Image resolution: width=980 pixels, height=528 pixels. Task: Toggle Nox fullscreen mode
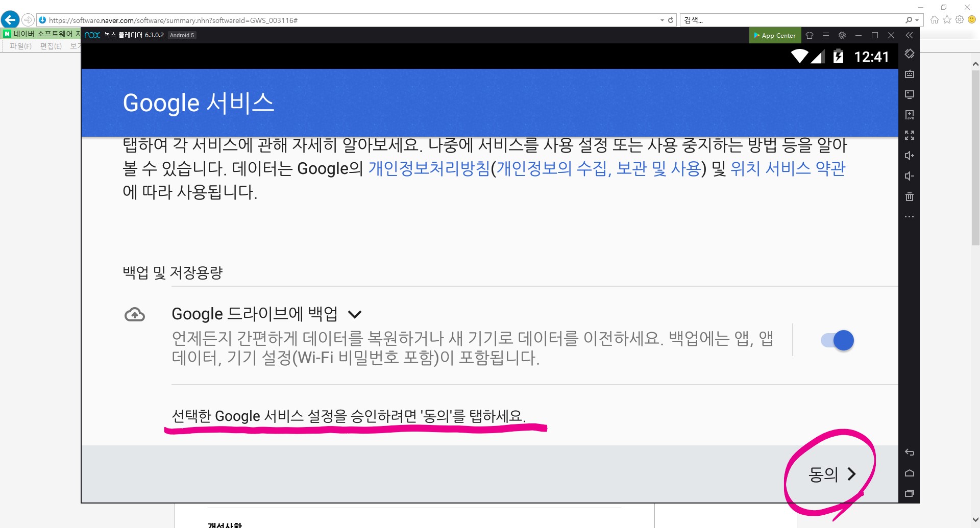910,135
